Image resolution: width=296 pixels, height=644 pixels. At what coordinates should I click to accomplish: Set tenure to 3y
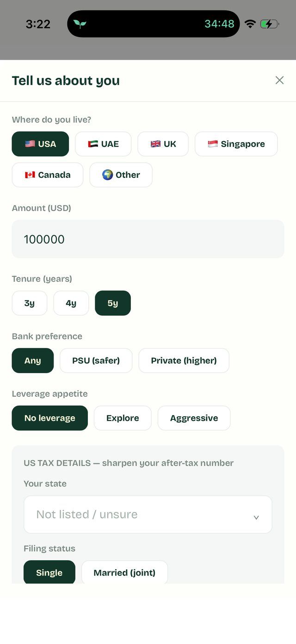point(30,303)
